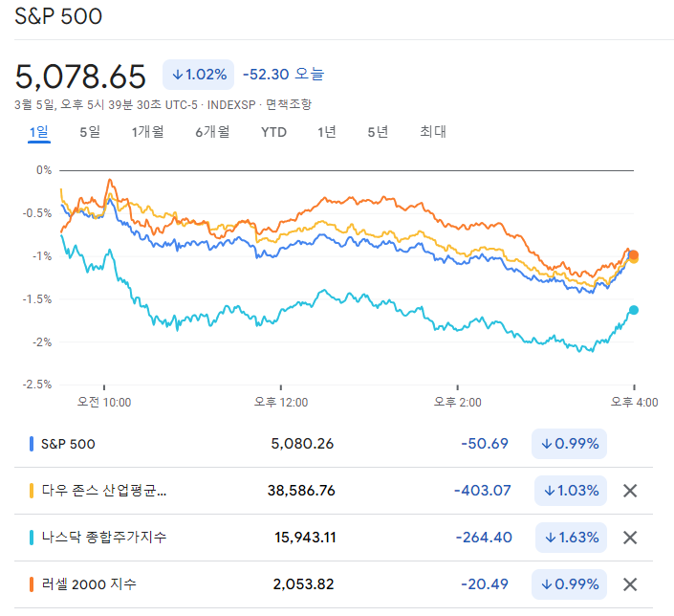
Task: Click the teal 나스닥 endpoint dot on chart
Action: pyautogui.click(x=634, y=310)
